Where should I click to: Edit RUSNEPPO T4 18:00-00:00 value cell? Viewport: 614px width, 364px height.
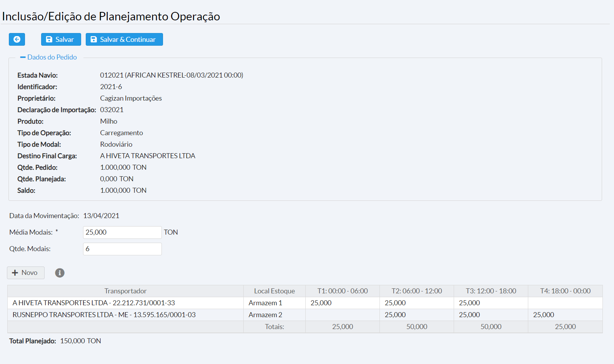565,315
